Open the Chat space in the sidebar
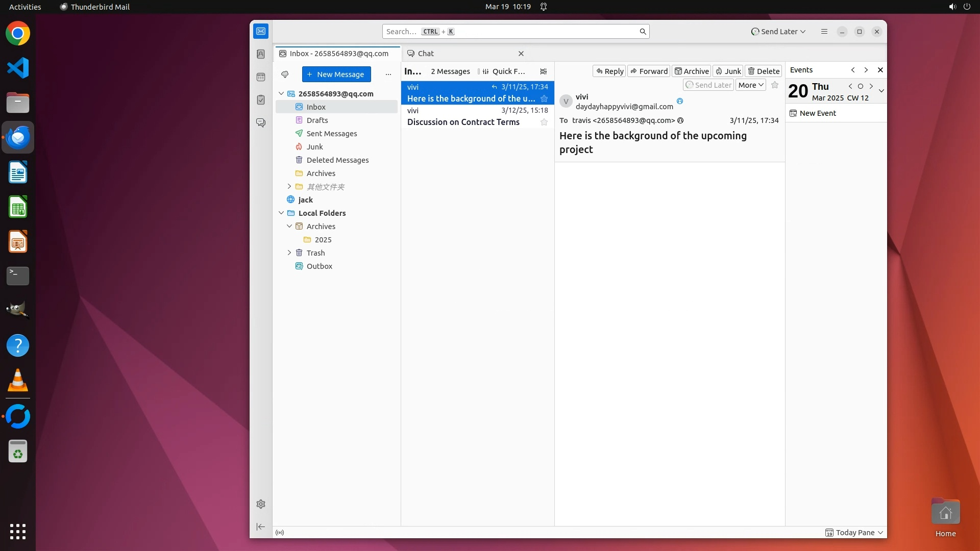 261,123
